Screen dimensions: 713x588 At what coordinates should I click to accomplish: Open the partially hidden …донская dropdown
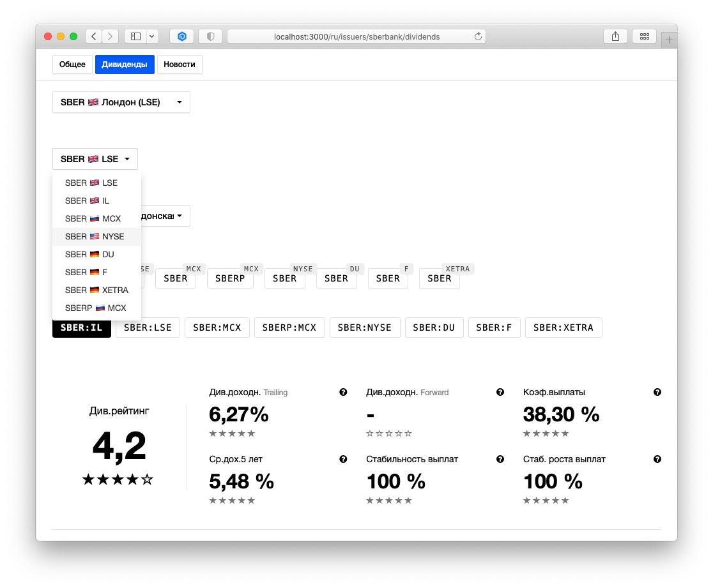pos(165,216)
